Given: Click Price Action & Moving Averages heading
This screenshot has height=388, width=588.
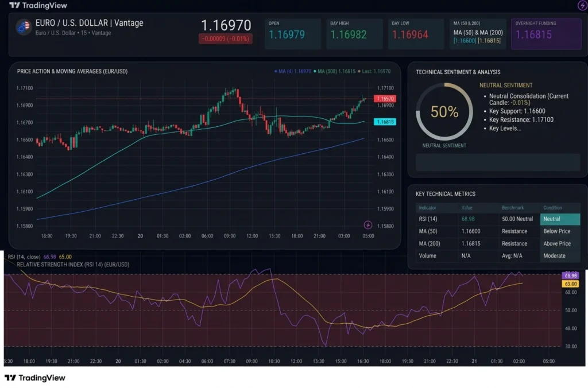Looking at the screenshot, I should tap(72, 71).
